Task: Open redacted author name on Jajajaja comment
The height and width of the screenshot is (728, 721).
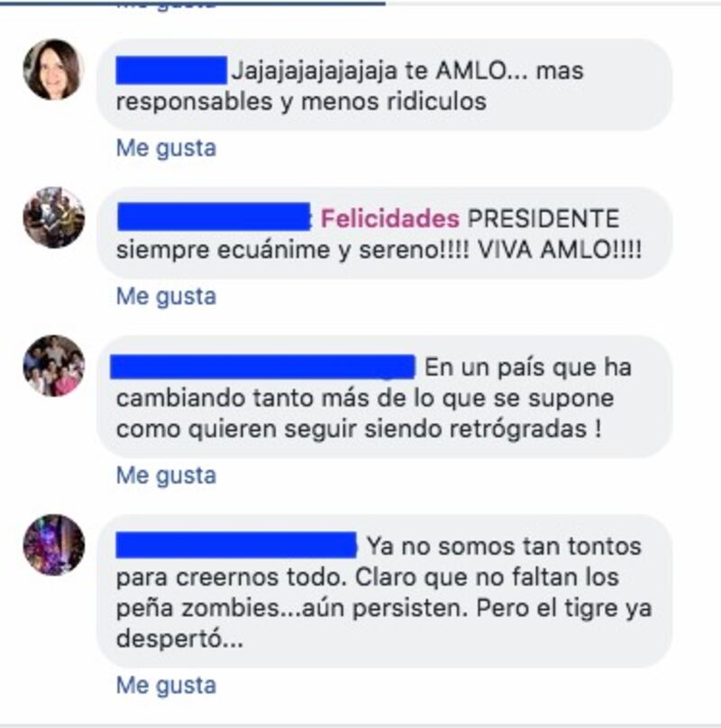Action: tap(171, 70)
